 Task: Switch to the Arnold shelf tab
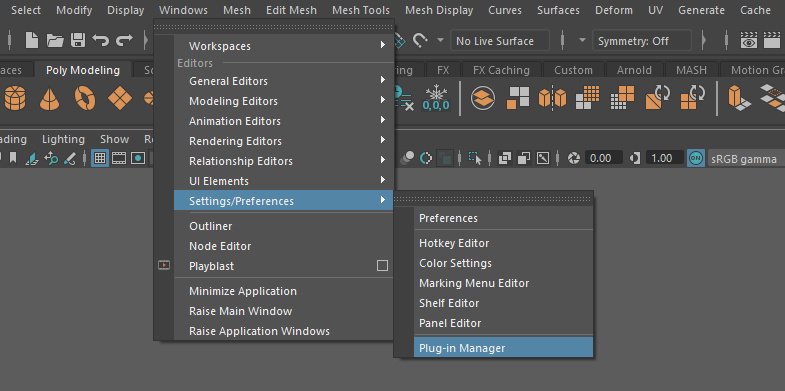[x=634, y=70]
